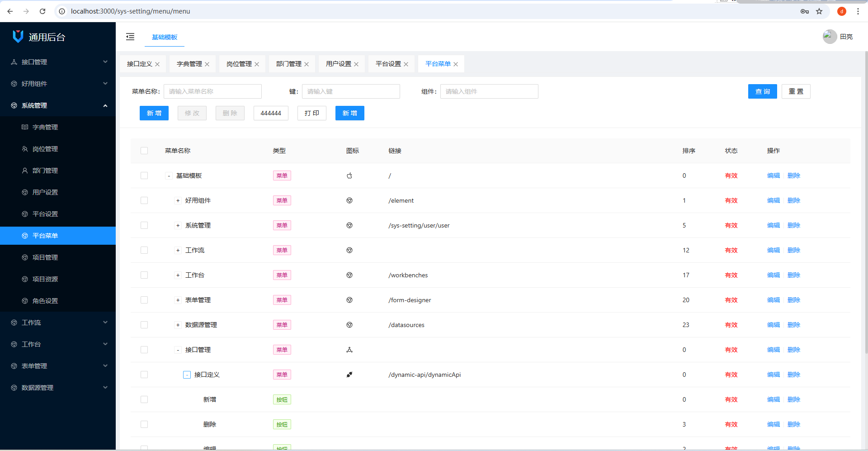This screenshot has width=868, height=451.
Task: Click the shield icon beside 平台菜单
Action: pos(25,235)
